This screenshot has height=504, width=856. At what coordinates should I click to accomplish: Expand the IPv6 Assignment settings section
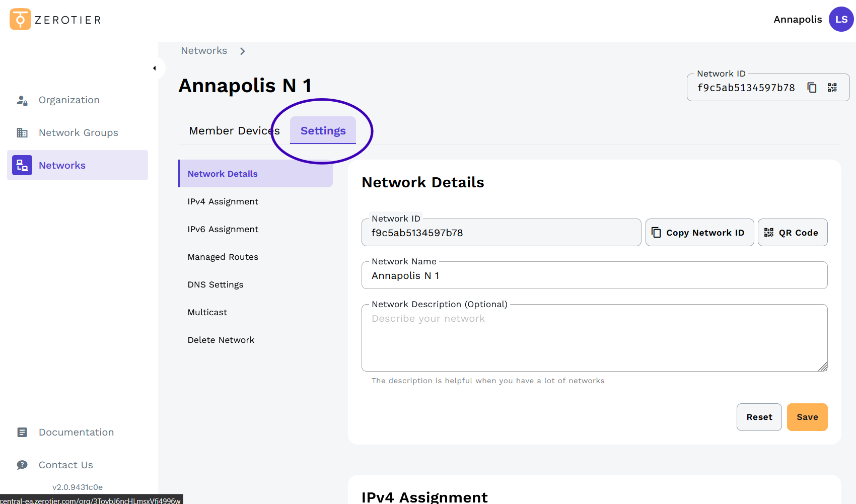tap(223, 229)
